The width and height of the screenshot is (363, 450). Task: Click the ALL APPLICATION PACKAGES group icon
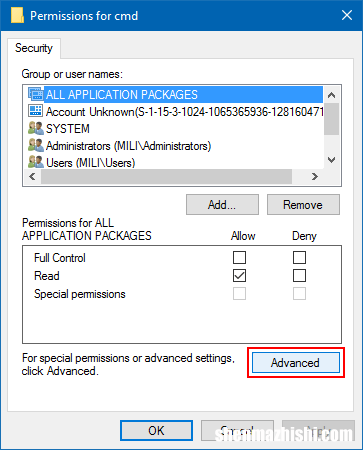tap(36, 94)
